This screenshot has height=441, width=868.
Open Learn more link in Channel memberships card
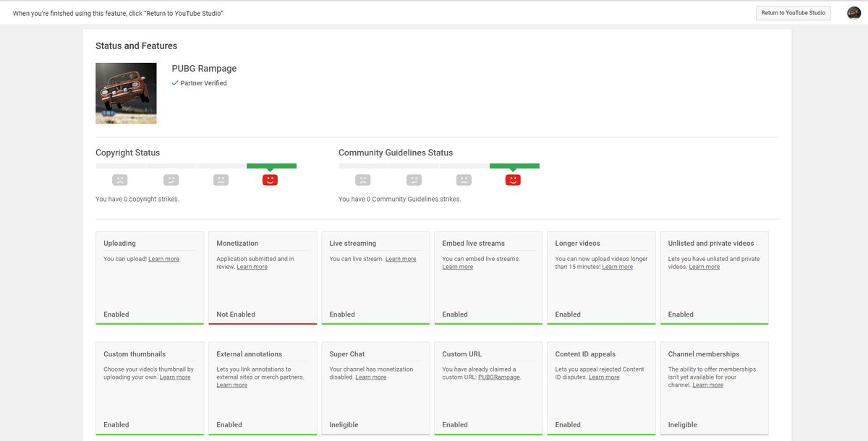pos(708,385)
